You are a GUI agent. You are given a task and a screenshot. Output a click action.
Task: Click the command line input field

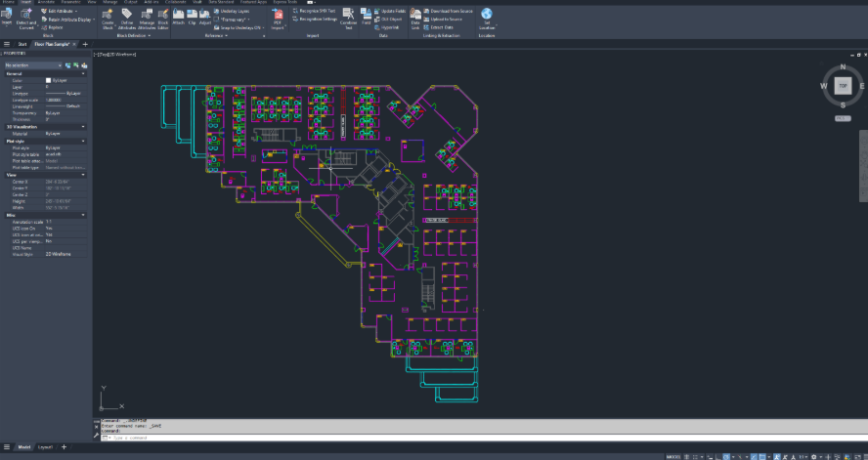pos(482,438)
